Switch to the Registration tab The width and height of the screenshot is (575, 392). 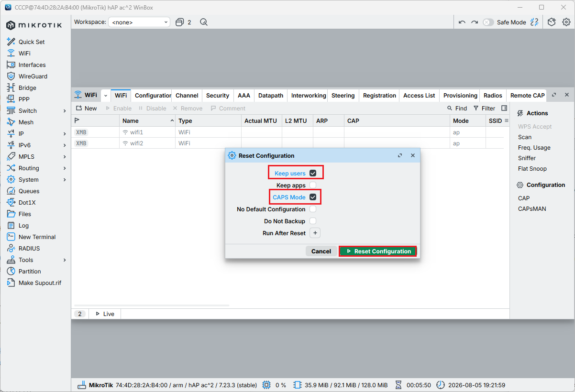click(x=379, y=95)
